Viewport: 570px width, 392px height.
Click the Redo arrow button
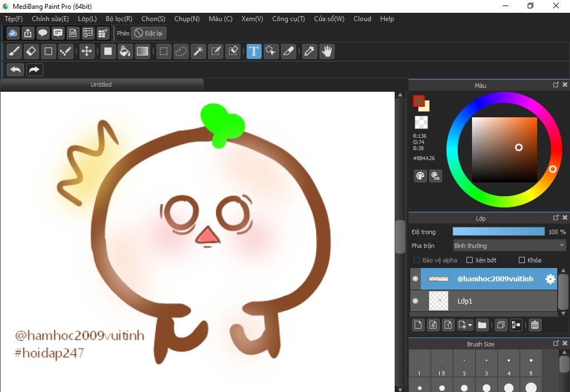pos(34,70)
